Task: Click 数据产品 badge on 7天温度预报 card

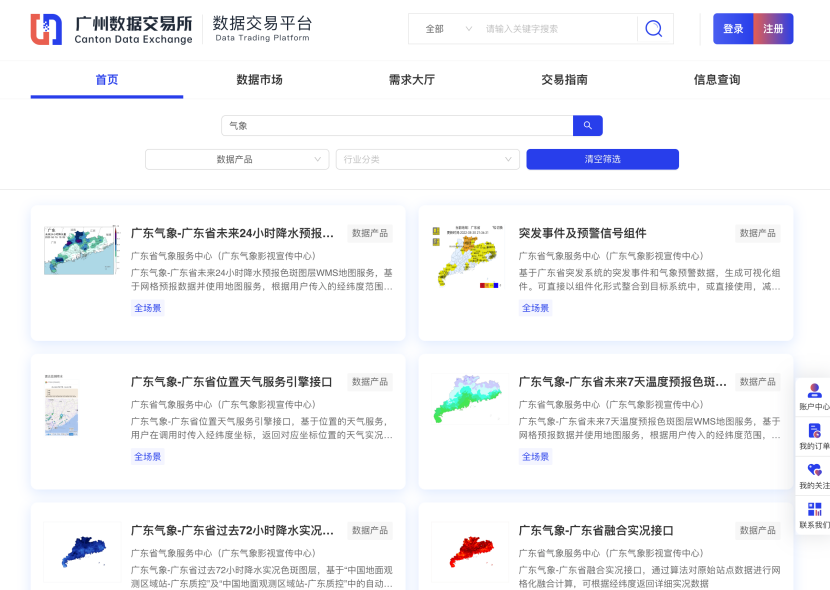Action: coord(757,382)
